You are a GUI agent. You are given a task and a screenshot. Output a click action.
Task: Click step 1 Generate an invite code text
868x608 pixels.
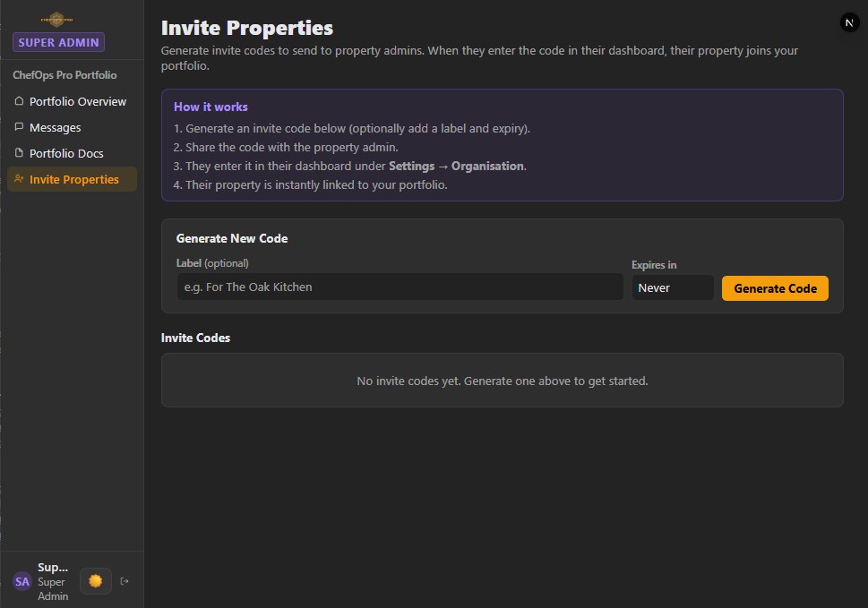tap(351, 128)
